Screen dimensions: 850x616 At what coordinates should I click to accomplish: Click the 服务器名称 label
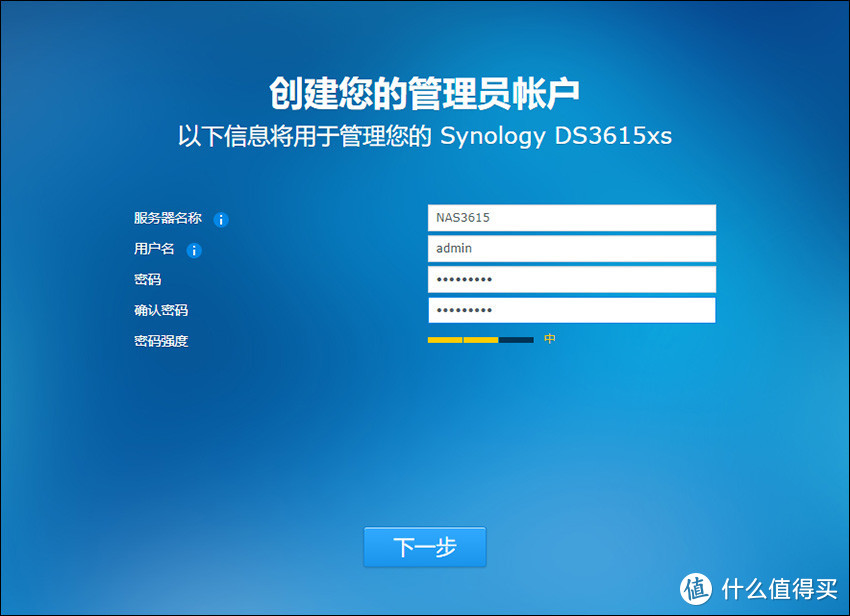tap(168, 219)
